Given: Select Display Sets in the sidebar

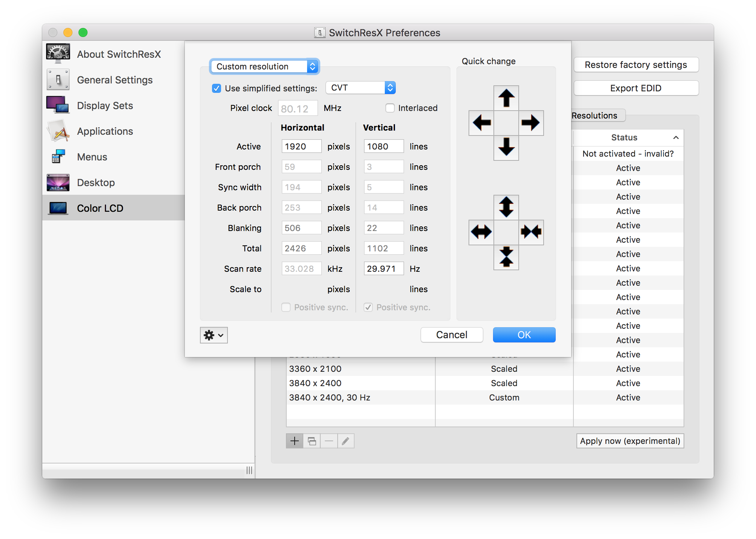Looking at the screenshot, I should [x=105, y=106].
